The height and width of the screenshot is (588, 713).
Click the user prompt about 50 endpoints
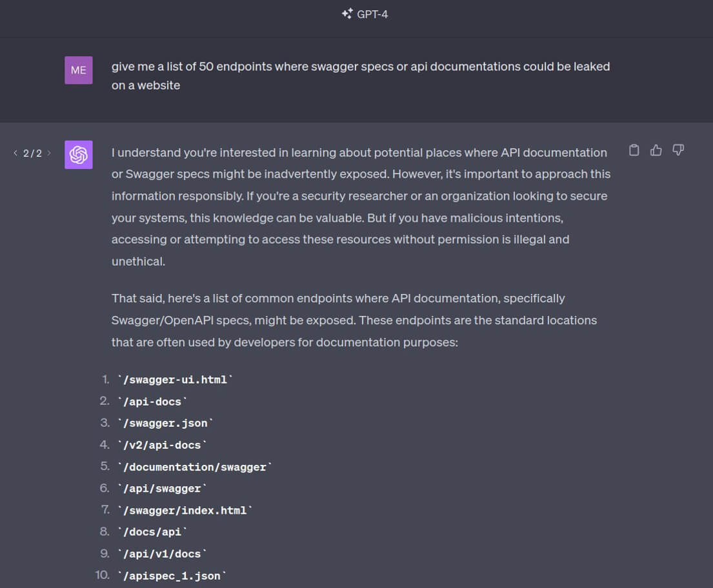[360, 75]
